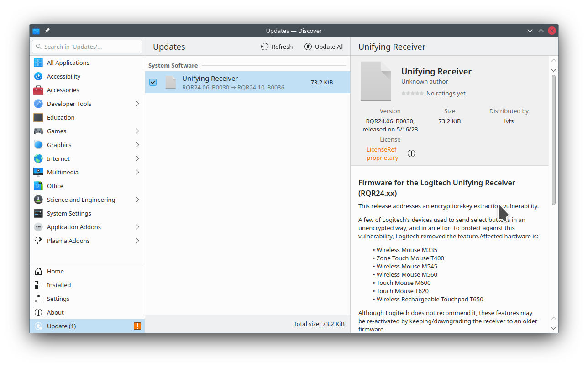Expand Plasma Addons subcategories
Image resolution: width=588 pixels, height=368 pixels.
(x=137, y=241)
